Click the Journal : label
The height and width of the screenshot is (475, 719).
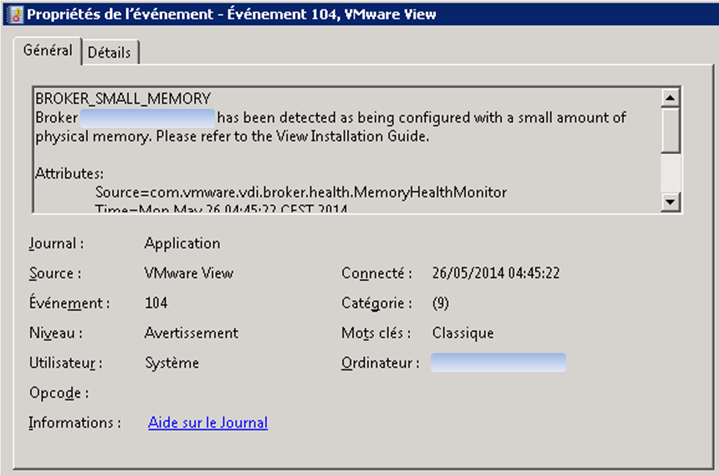[x=56, y=243]
